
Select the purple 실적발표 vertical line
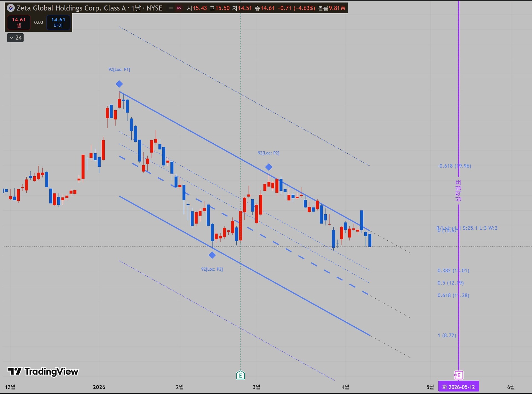[x=459, y=111]
